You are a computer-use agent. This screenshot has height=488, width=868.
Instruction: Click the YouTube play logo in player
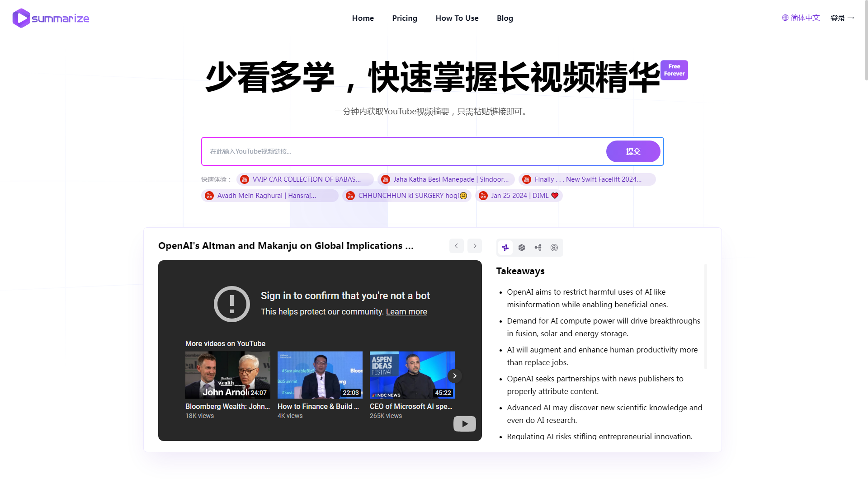(x=465, y=424)
